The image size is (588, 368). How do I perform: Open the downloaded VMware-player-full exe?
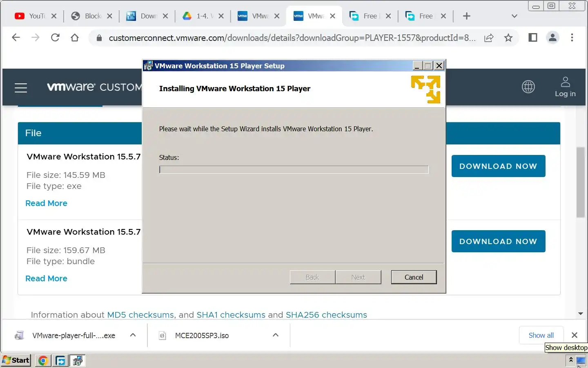click(65, 335)
